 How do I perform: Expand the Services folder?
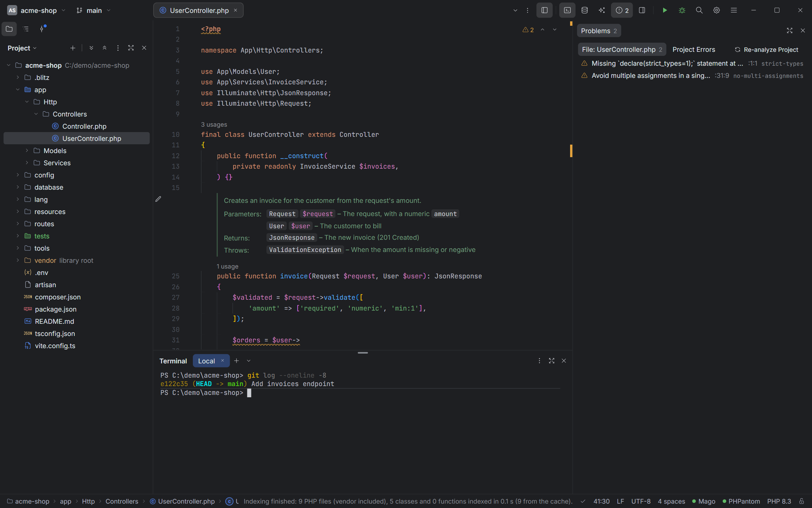coord(27,163)
